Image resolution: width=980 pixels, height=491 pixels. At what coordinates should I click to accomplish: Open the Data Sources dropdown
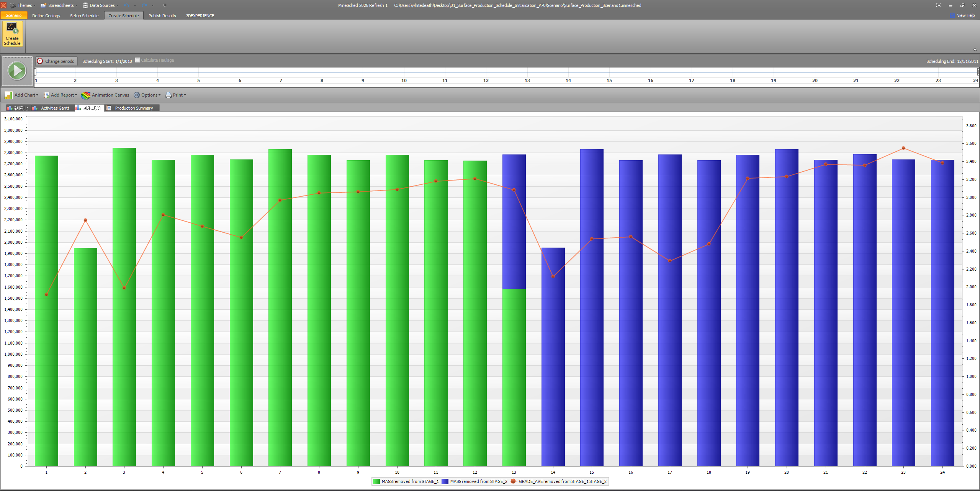coord(100,5)
